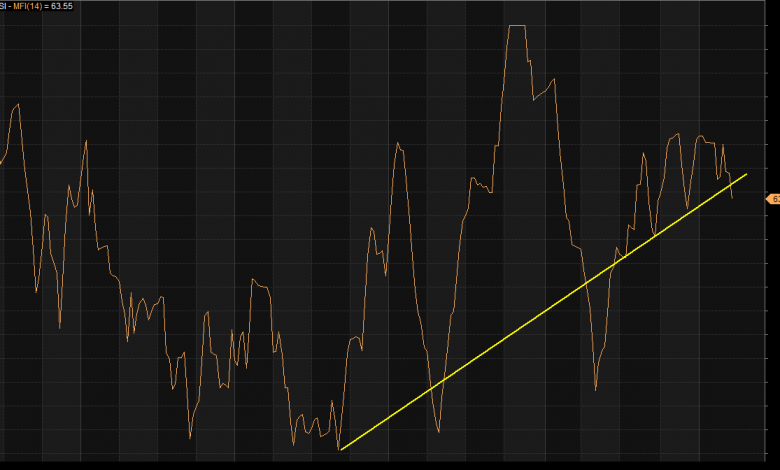The image size is (780, 470).
Task: Click the upper-right end point of yellow trendline
Action: click(747, 174)
